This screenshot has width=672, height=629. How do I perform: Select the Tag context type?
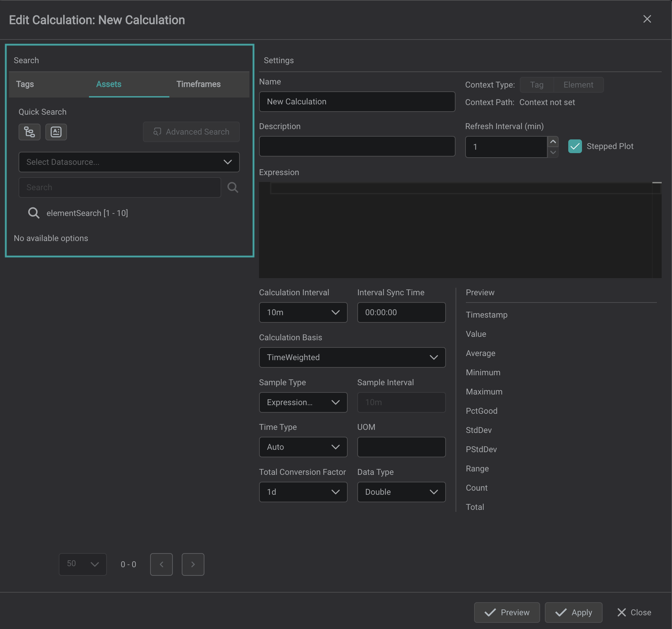pos(537,85)
